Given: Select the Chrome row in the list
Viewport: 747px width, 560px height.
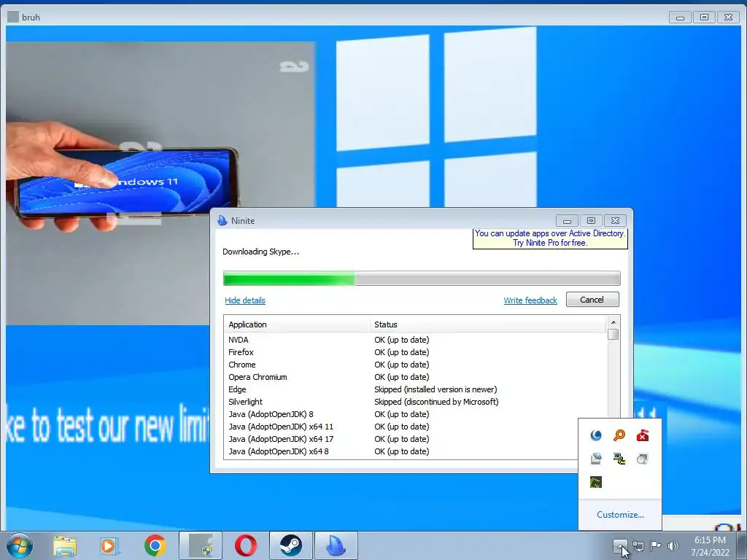Looking at the screenshot, I should [415, 365].
